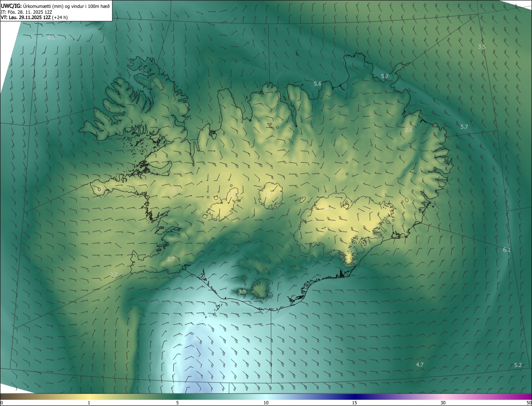Click the map value label "6.1"
This screenshot has width=532, height=406.
506,250
